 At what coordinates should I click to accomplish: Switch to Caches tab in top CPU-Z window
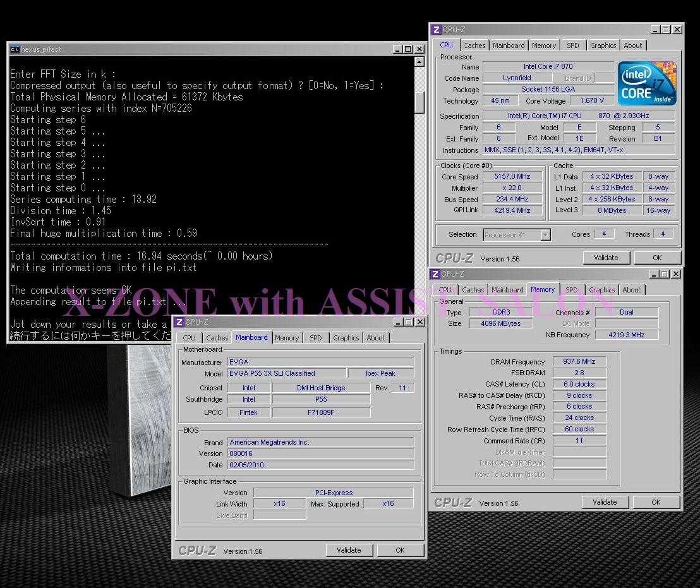click(474, 45)
